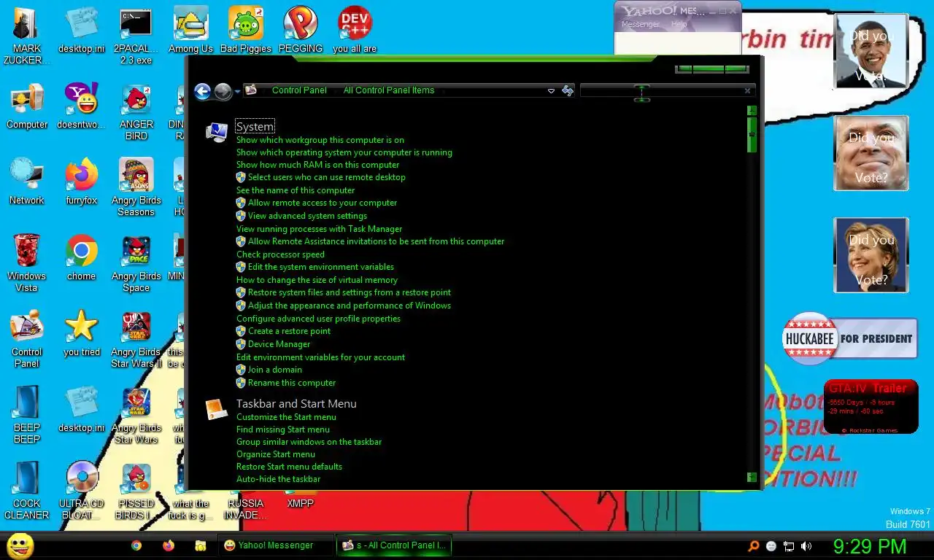Image resolution: width=934 pixels, height=560 pixels.
Task: Open ANGER BIRD desktop shortcut
Action: tap(136, 112)
